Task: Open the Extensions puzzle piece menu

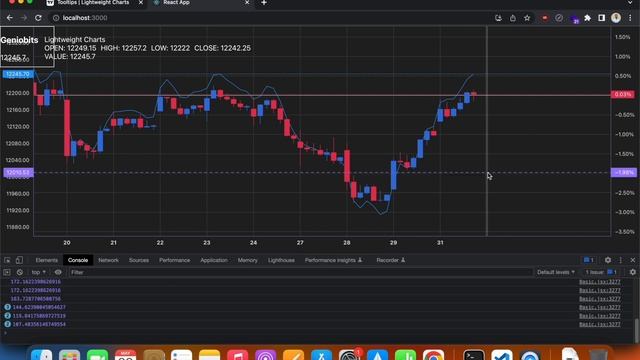Action: tap(587, 18)
